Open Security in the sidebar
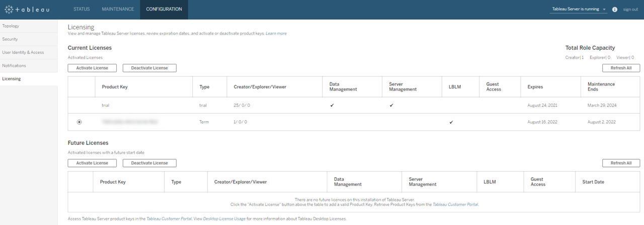The height and width of the screenshot is (225, 644). pos(29,39)
